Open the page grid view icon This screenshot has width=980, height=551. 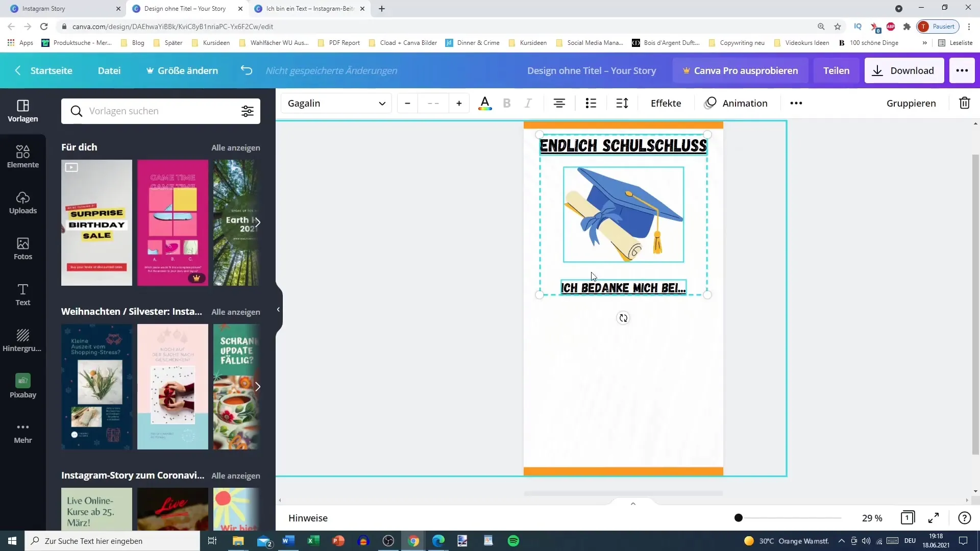[x=908, y=518]
